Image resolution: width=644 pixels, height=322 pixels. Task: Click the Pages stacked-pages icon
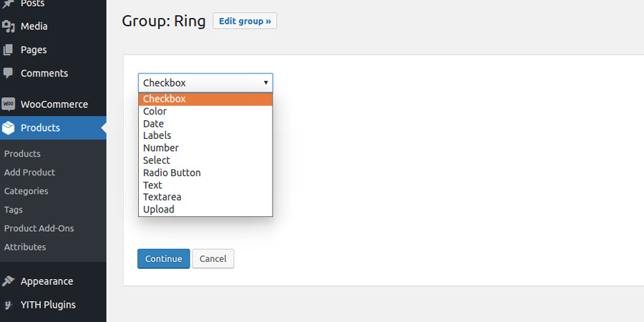click(x=8, y=49)
